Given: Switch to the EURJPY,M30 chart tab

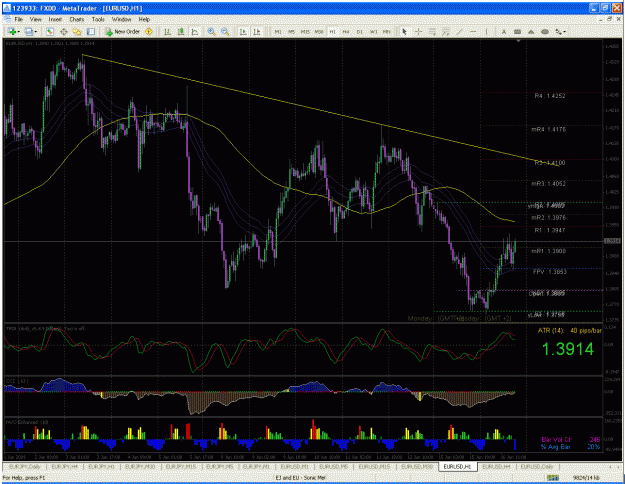Looking at the screenshot, I should pos(140,466).
